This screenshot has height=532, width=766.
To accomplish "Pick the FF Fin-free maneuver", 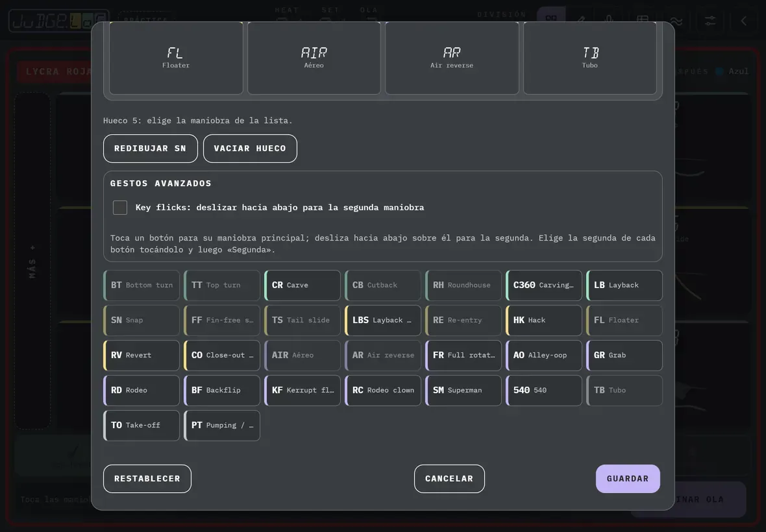I will click(222, 320).
